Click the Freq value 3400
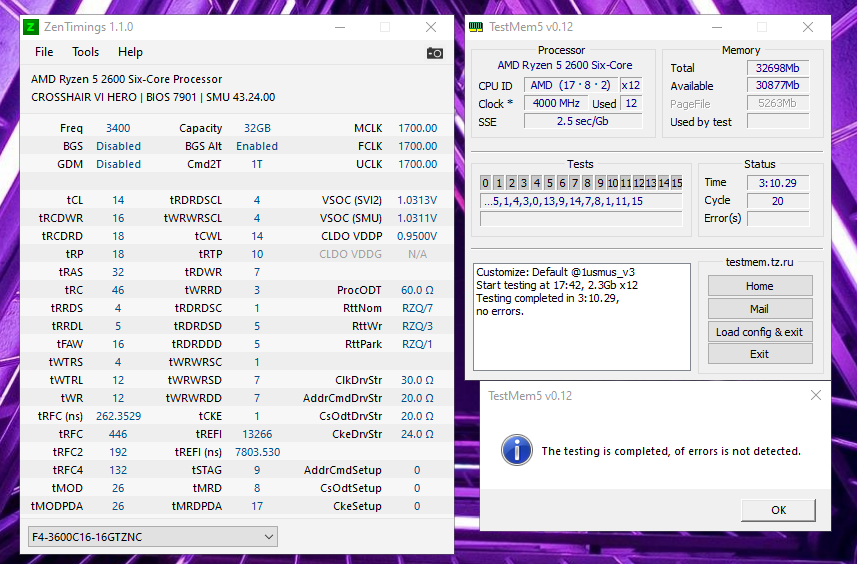 [118, 128]
